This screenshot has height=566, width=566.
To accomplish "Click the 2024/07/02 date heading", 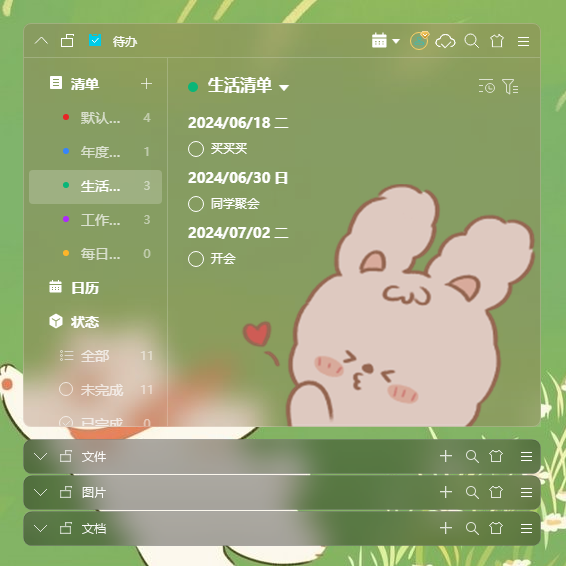I will click(238, 233).
